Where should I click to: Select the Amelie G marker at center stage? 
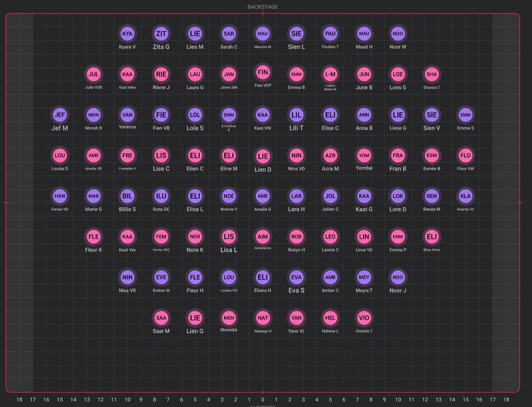[263, 196]
